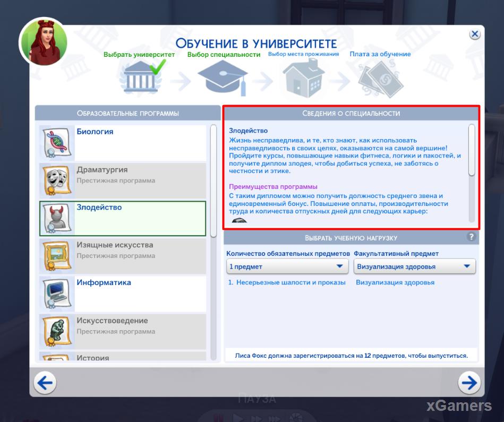Go back with the left arrow button
Image resolution: width=504 pixels, height=422 pixels.
pos(45,383)
